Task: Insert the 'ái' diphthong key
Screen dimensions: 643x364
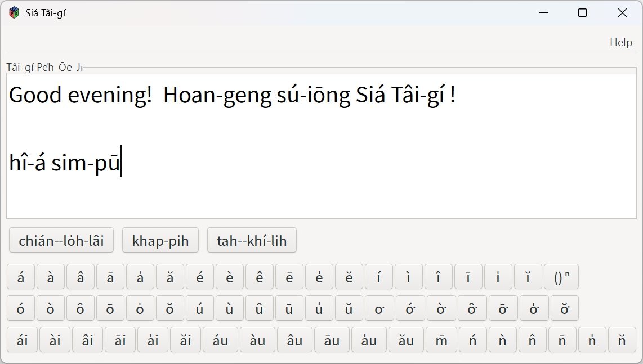Action: [x=23, y=340]
